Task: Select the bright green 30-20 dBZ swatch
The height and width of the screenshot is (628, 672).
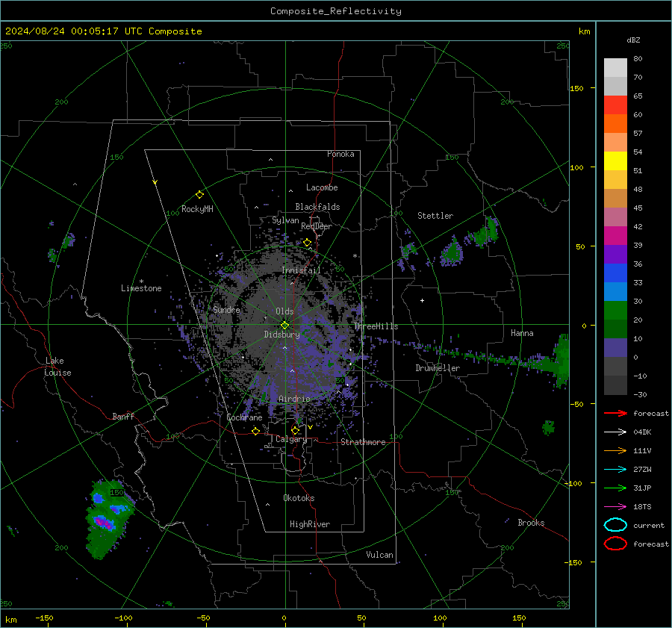Action: click(615, 311)
